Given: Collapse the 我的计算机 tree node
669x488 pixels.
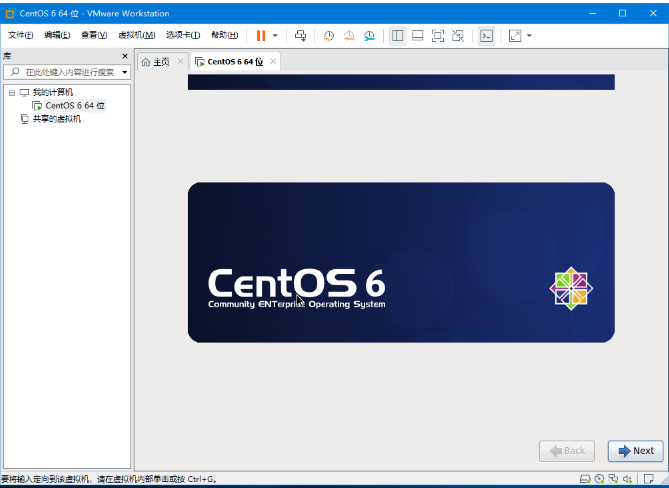Looking at the screenshot, I should pos(12,92).
